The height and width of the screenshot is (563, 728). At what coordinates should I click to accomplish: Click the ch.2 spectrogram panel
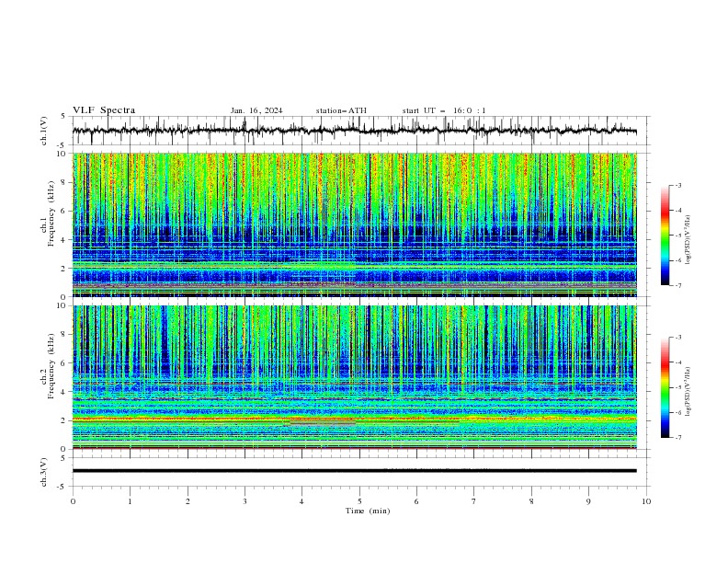355,377
